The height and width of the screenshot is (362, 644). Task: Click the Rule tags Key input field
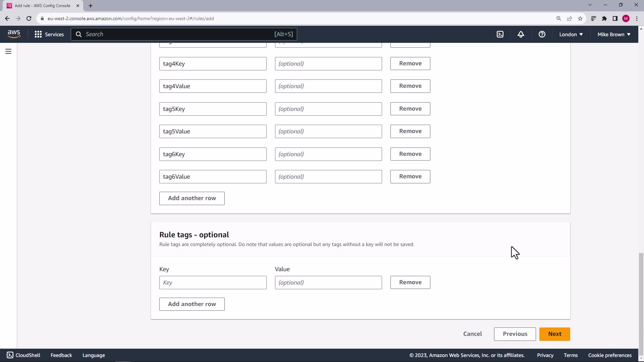coord(213,283)
